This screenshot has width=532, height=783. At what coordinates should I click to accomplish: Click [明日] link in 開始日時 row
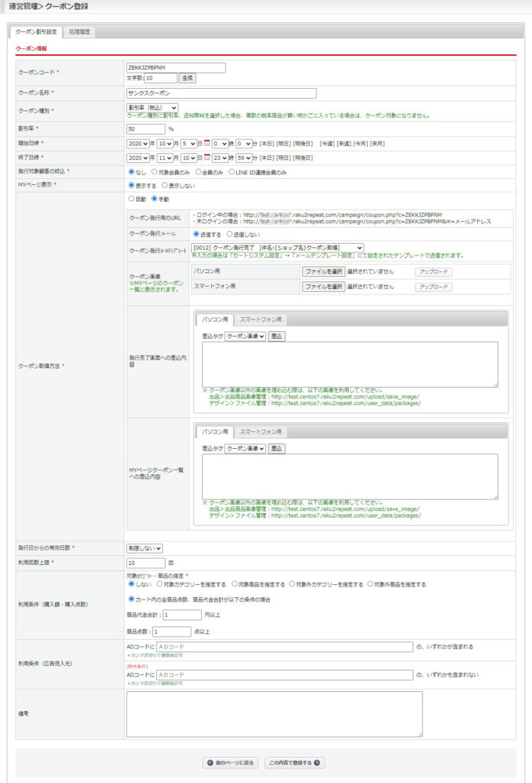pyautogui.click(x=284, y=144)
